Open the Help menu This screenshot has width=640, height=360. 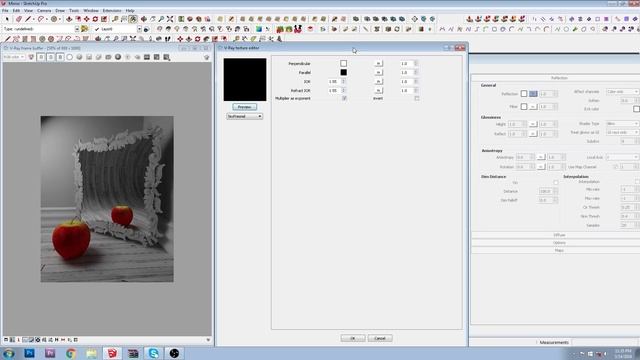(x=130, y=11)
